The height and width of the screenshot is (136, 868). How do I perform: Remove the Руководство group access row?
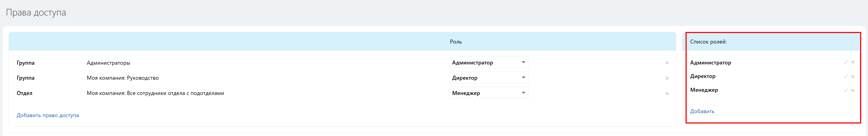click(x=667, y=78)
